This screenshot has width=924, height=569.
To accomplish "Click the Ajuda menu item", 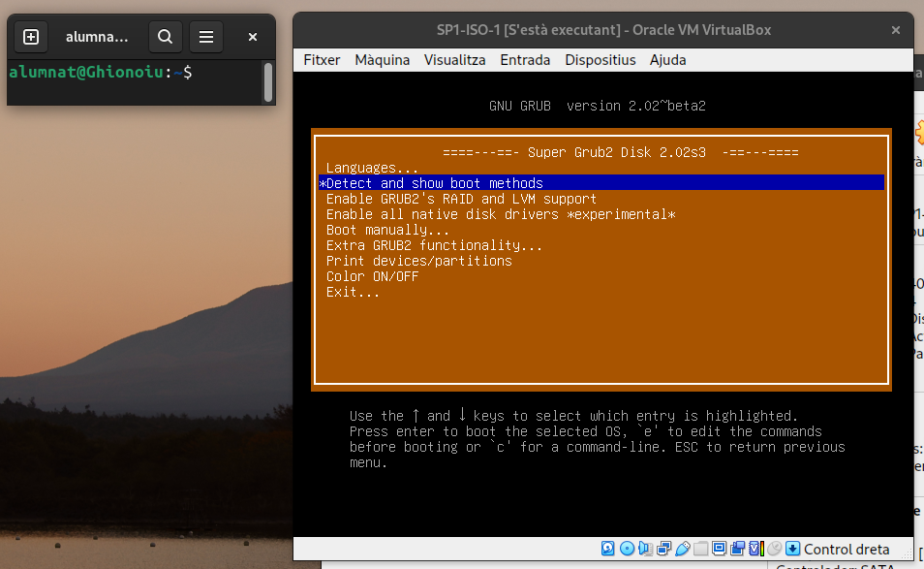I will tap(668, 60).
